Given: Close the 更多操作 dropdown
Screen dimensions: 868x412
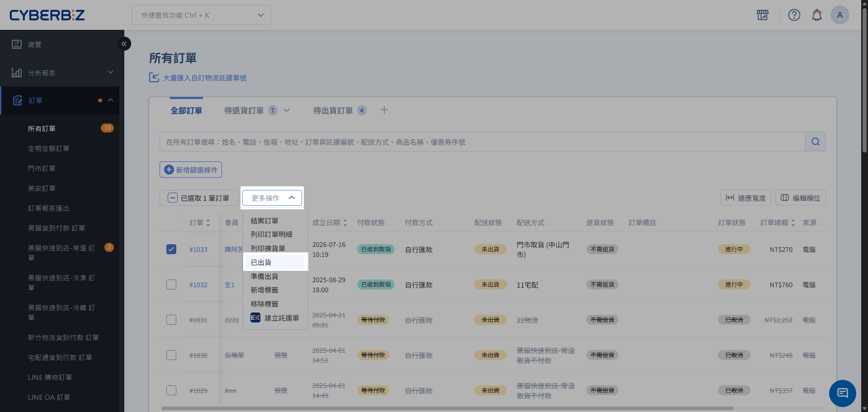Looking at the screenshot, I should pyautogui.click(x=272, y=198).
